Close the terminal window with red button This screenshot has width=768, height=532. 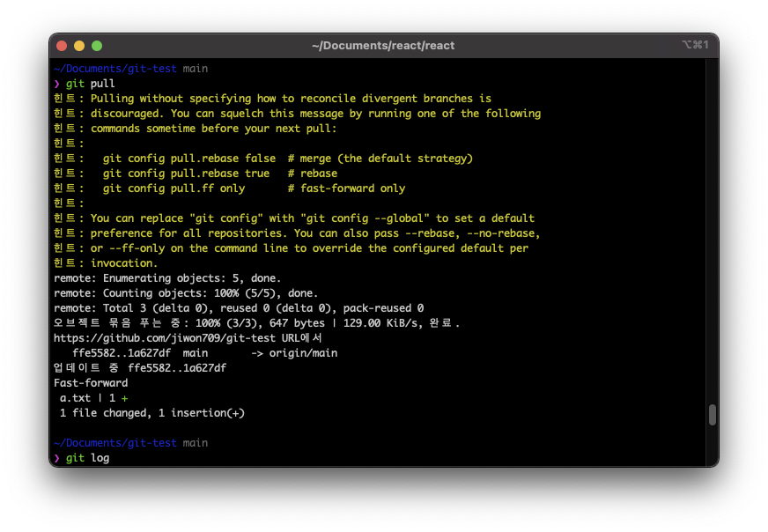pyautogui.click(x=62, y=46)
